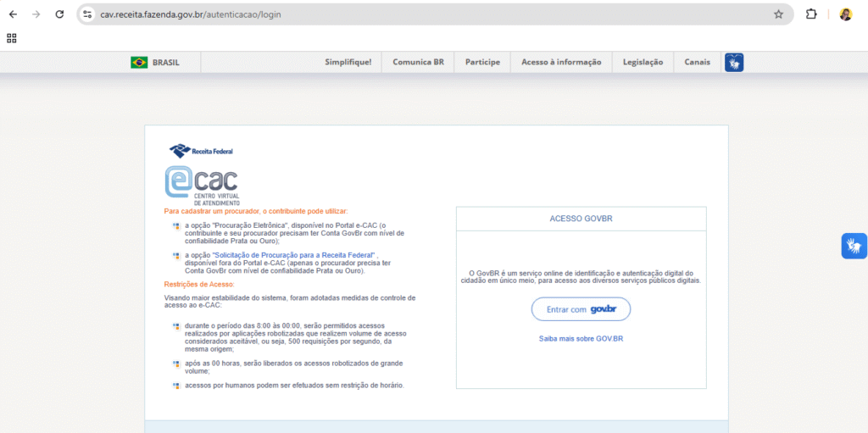Follow the Saiba mais sobre GOV.BR link
The height and width of the screenshot is (433, 868).
(581, 339)
